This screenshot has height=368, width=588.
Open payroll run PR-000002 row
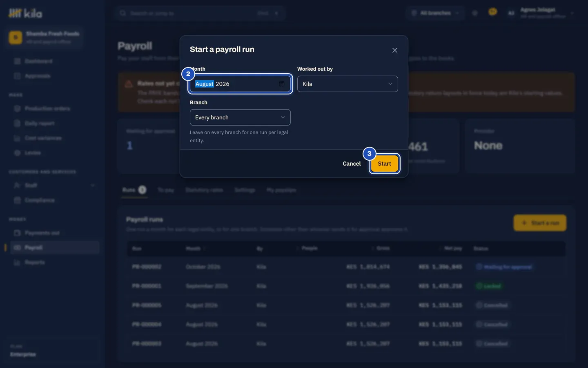click(346, 267)
